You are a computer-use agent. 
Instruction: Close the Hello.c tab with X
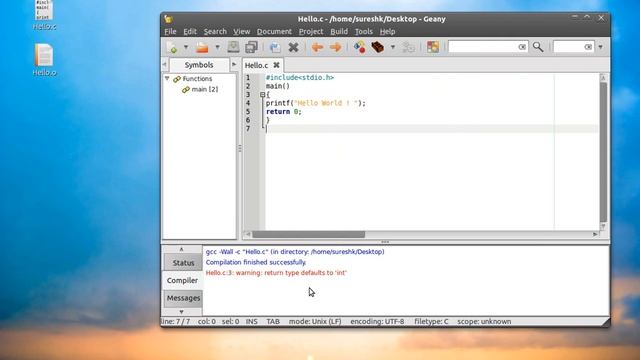[x=276, y=65]
